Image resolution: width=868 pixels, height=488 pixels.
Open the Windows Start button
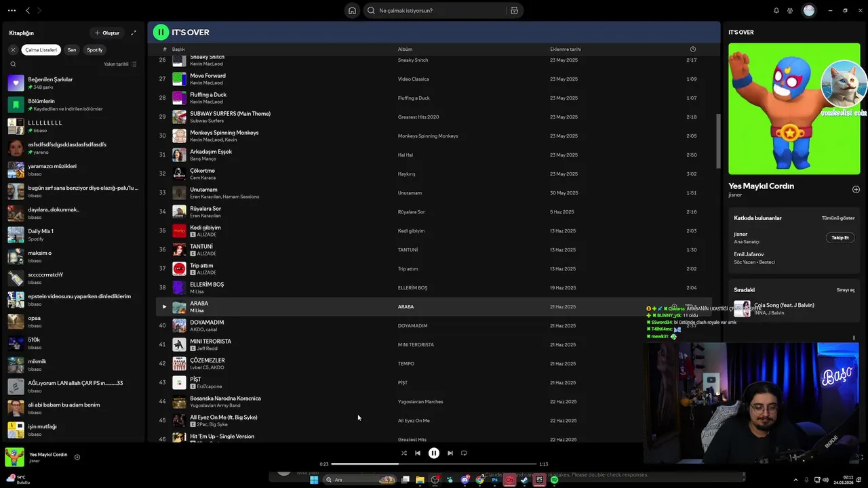click(314, 480)
